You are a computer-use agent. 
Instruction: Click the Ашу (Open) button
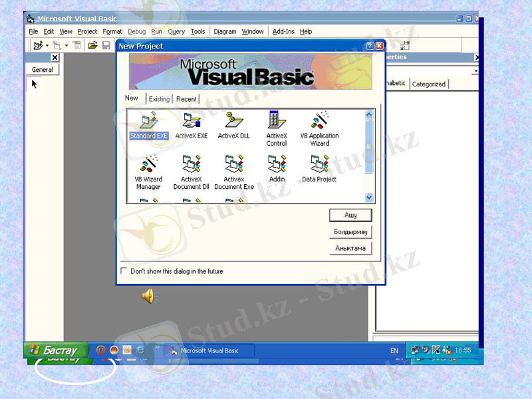point(350,215)
